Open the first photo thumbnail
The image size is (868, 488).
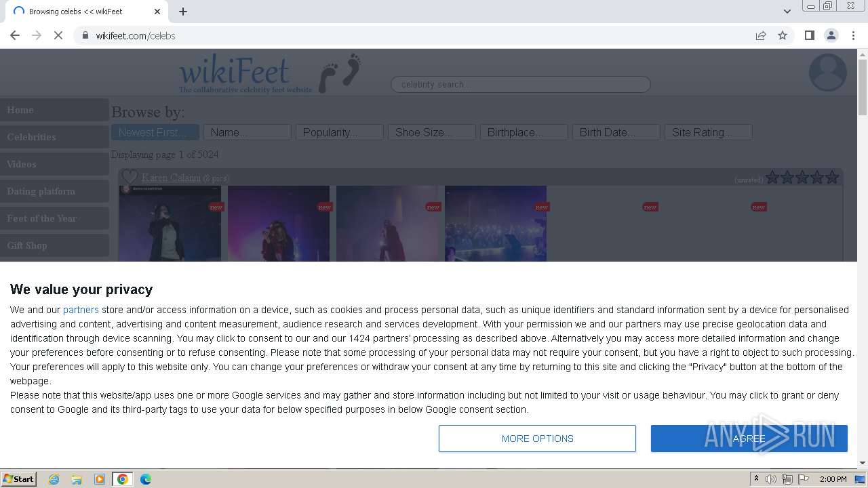170,224
